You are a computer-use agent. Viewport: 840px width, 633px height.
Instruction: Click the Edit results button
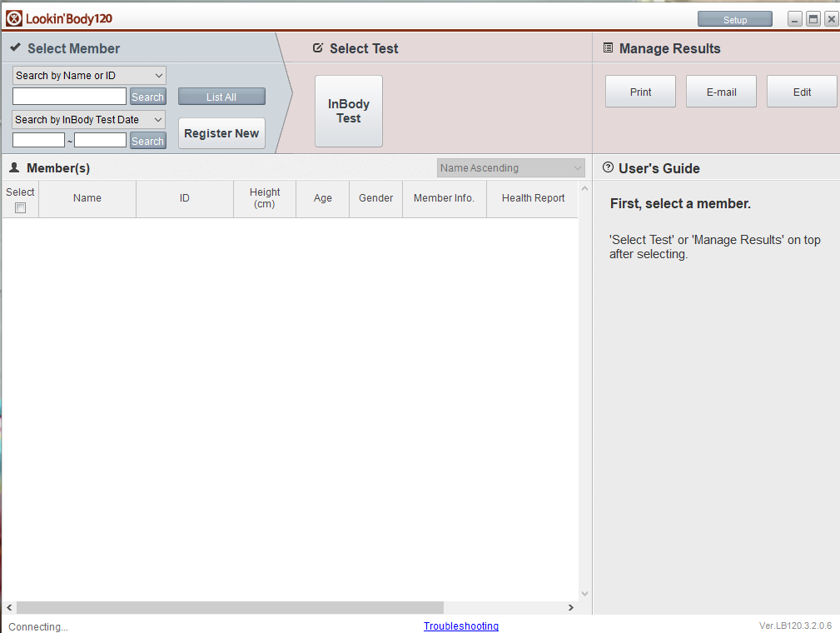[x=802, y=92]
